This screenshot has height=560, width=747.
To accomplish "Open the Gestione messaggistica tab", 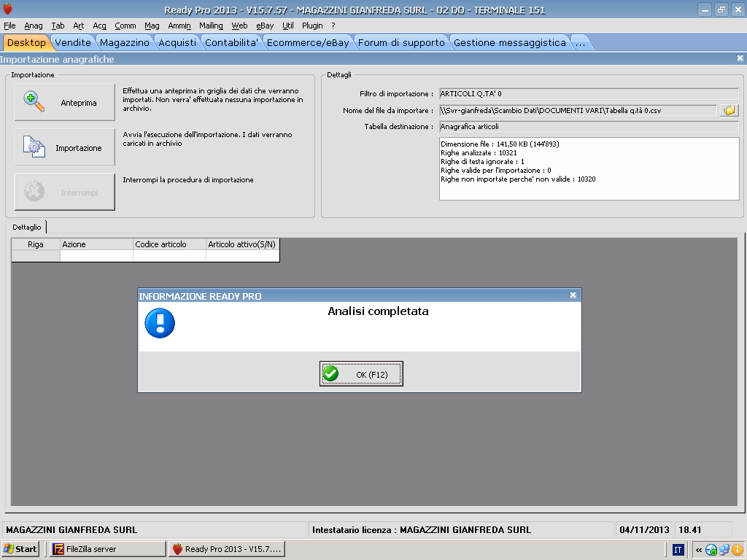I will point(510,42).
